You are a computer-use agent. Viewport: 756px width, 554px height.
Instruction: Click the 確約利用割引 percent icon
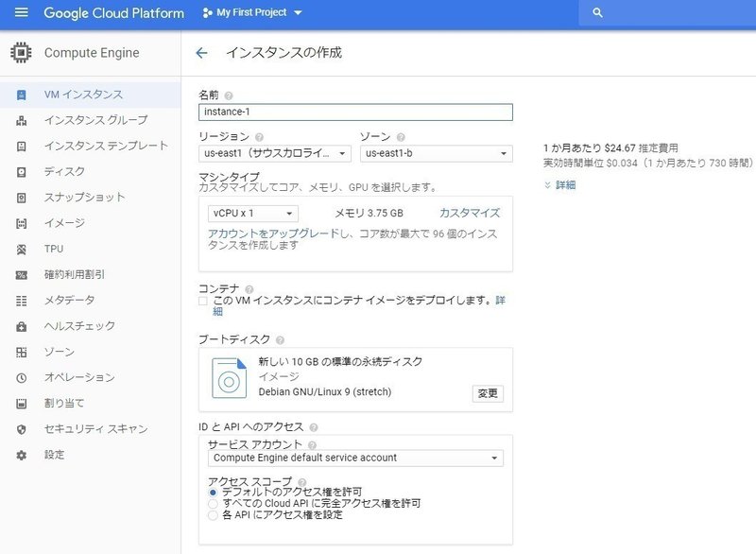pos(21,275)
